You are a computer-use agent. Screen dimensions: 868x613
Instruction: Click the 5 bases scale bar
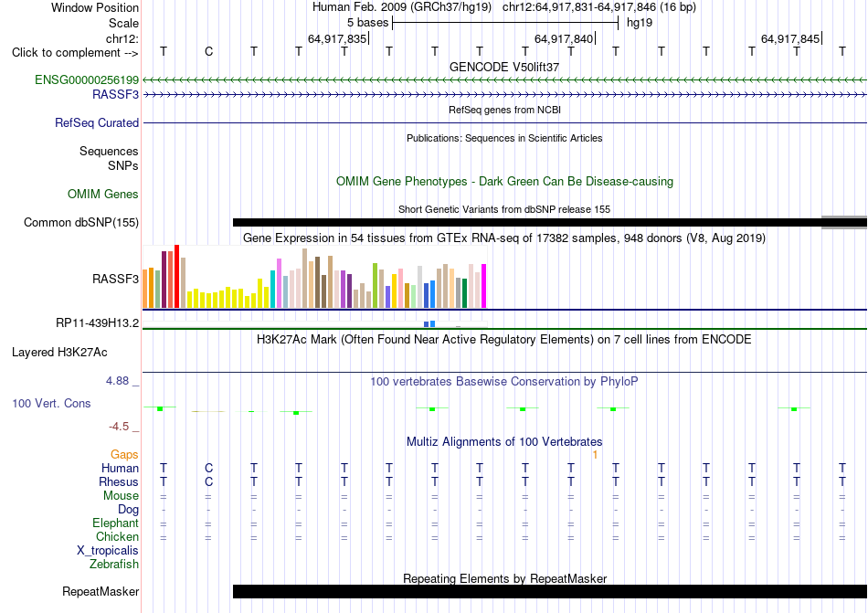click(505, 23)
